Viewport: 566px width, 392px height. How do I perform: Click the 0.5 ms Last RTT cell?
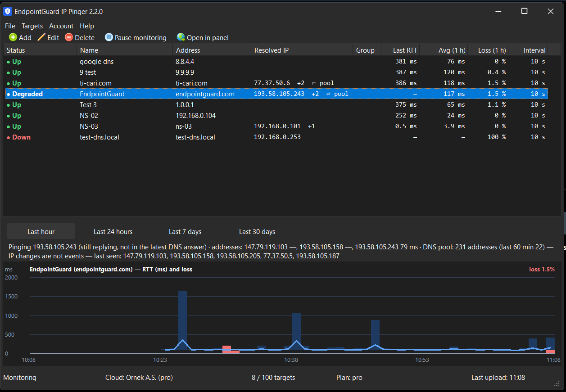click(406, 126)
